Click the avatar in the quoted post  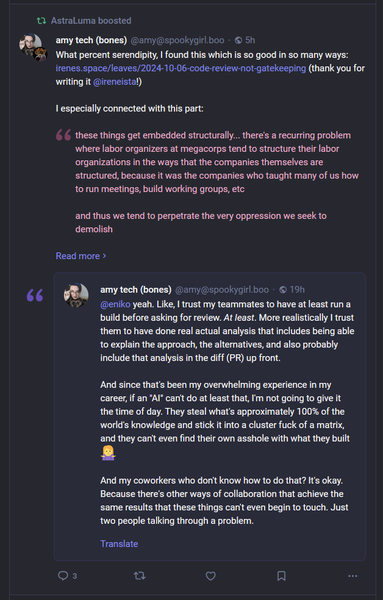[76, 295]
